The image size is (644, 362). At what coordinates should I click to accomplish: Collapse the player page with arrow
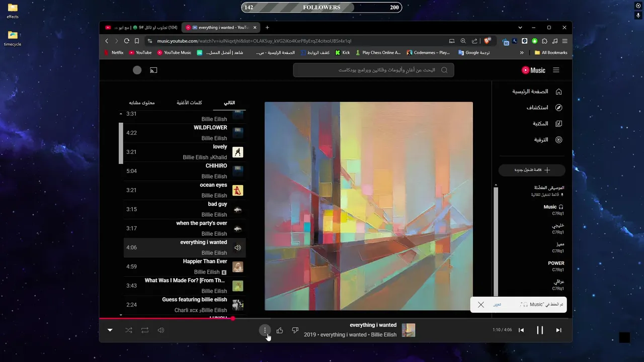point(110,330)
